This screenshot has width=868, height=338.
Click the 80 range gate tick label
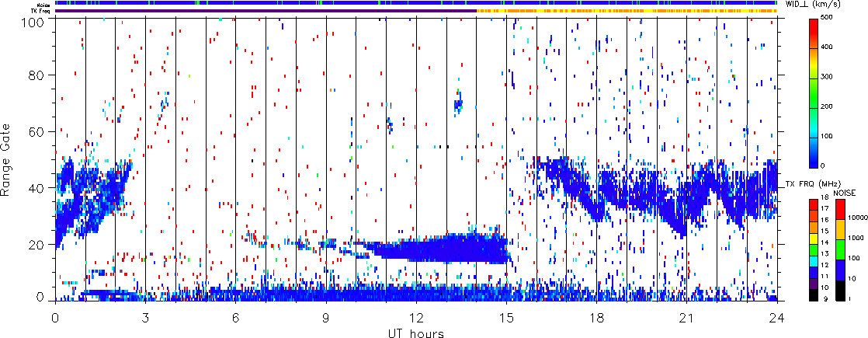click(40, 75)
